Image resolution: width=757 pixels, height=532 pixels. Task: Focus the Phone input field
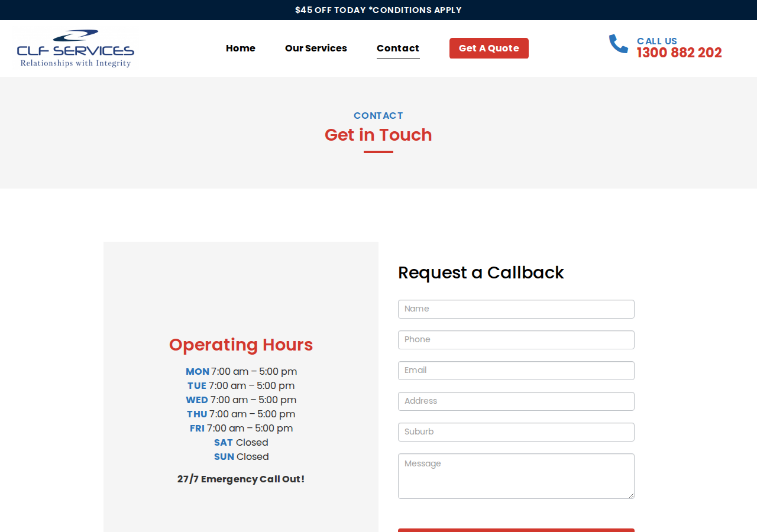tap(516, 340)
